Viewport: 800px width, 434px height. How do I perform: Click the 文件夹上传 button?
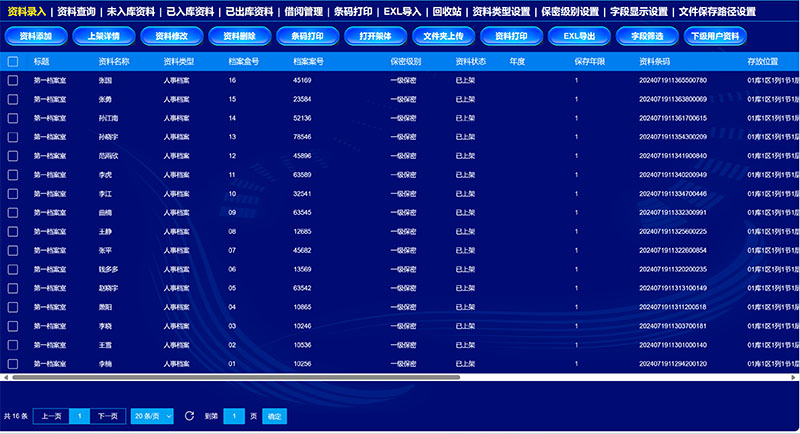click(443, 35)
